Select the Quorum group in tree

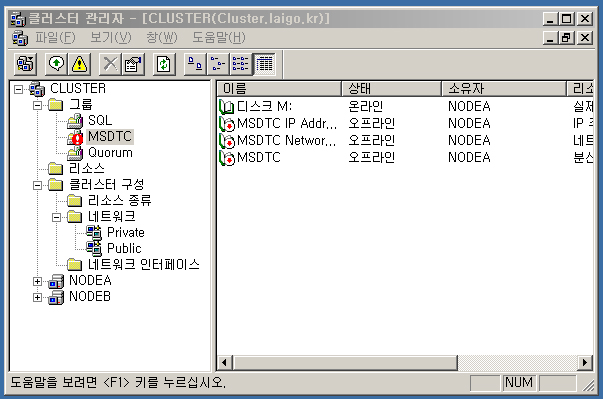110,153
